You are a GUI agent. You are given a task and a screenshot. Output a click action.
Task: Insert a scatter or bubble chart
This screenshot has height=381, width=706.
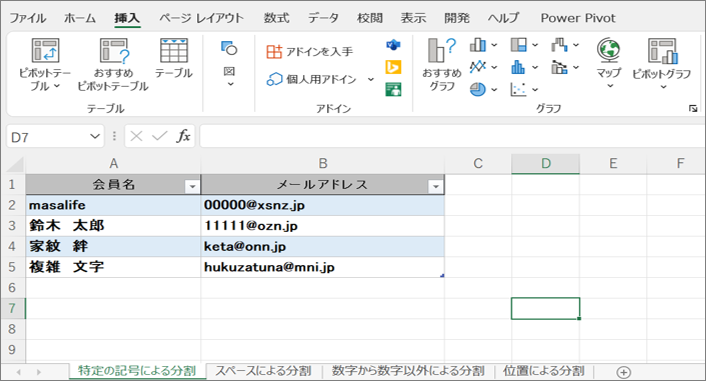(x=518, y=89)
